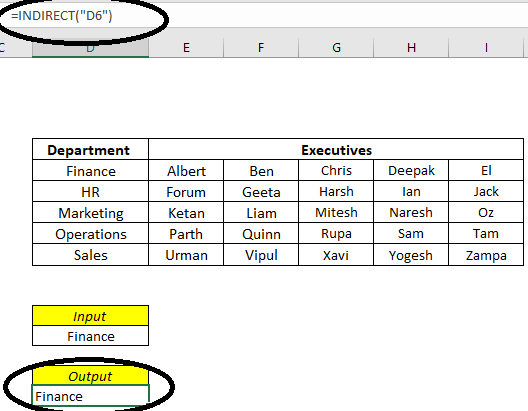
Task: Select the cell containing Geeta
Action: (x=261, y=191)
